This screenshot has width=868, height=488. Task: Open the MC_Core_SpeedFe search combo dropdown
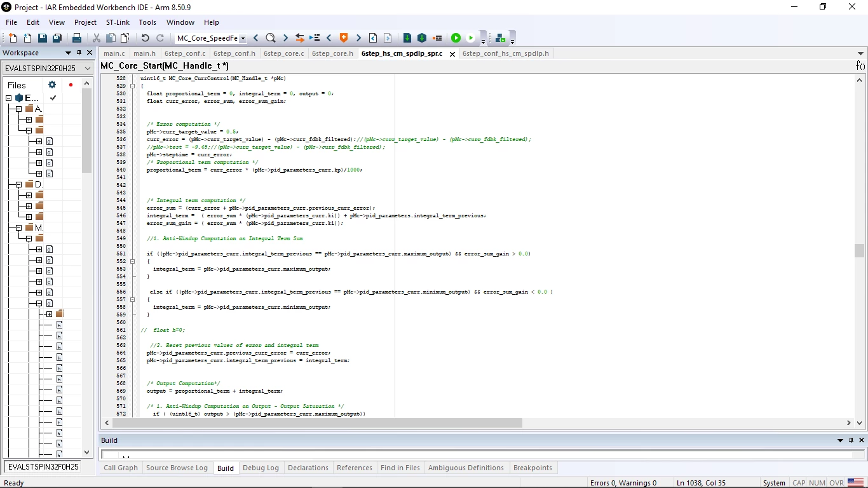tap(243, 38)
